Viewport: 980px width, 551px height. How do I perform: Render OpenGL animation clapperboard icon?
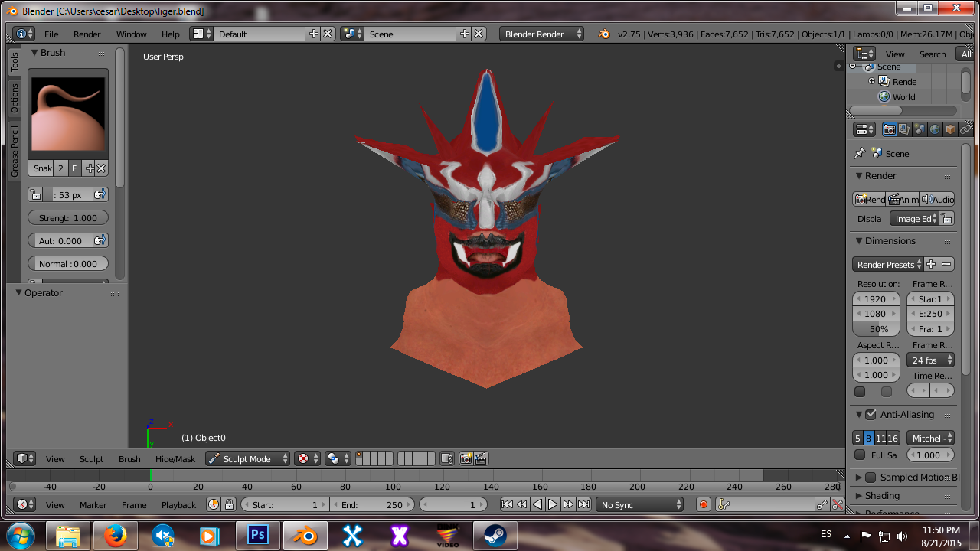tap(481, 458)
